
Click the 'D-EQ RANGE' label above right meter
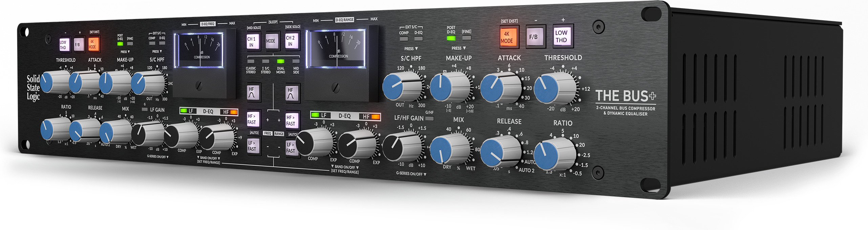[344, 20]
